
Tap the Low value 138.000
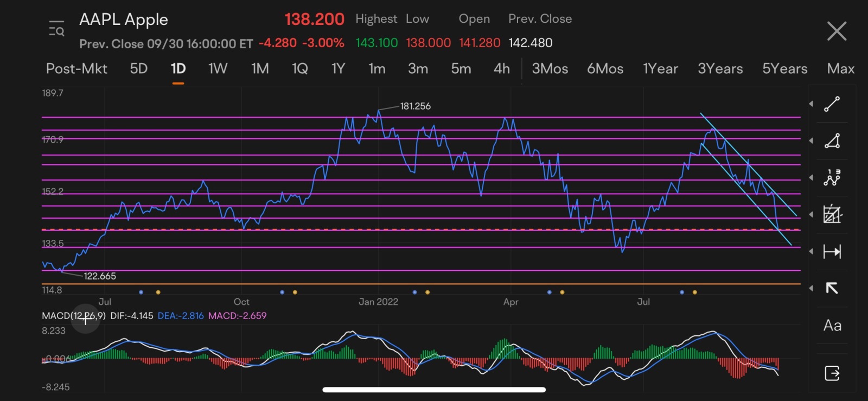pos(428,43)
